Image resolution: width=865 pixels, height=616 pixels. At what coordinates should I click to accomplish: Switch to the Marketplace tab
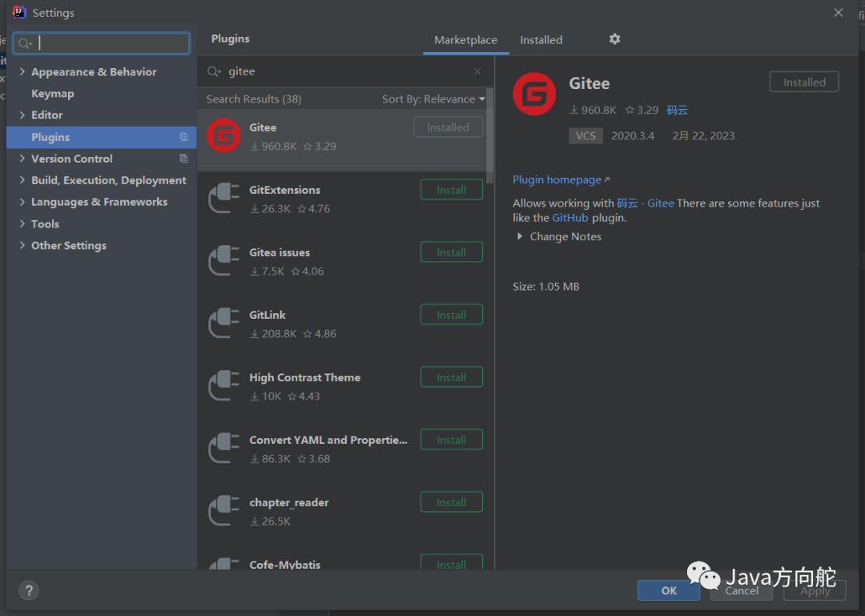point(465,40)
